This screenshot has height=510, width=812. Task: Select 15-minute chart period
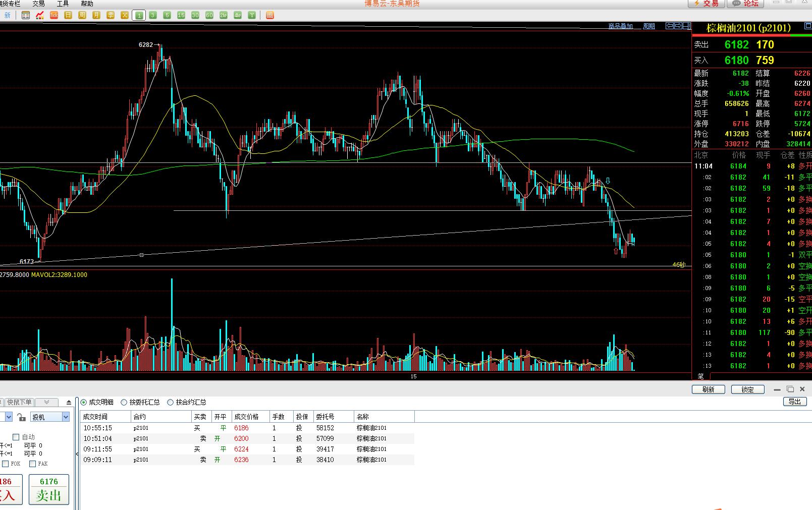pos(181,15)
